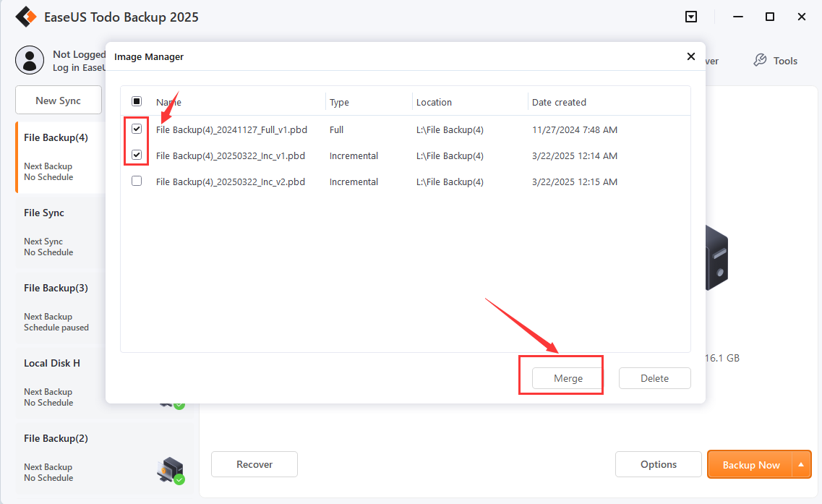Select file File Backup(4)_20250322_Inc_v1.pbd

(x=230, y=155)
